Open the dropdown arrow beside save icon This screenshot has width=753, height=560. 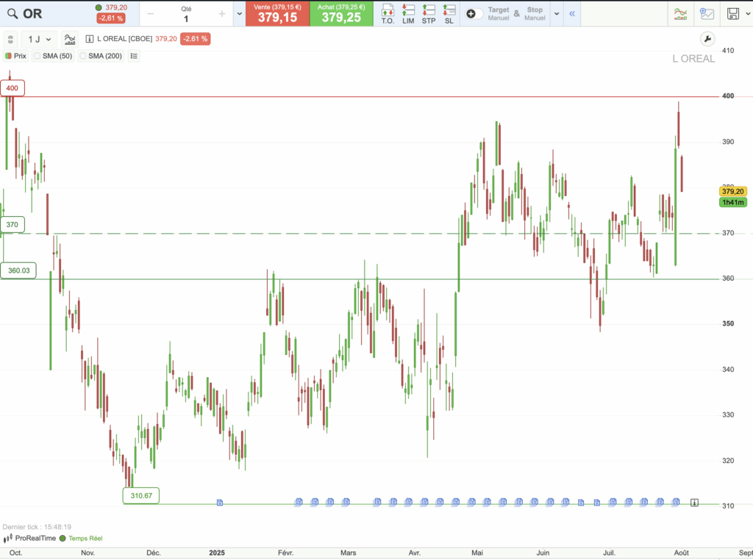[748, 14]
